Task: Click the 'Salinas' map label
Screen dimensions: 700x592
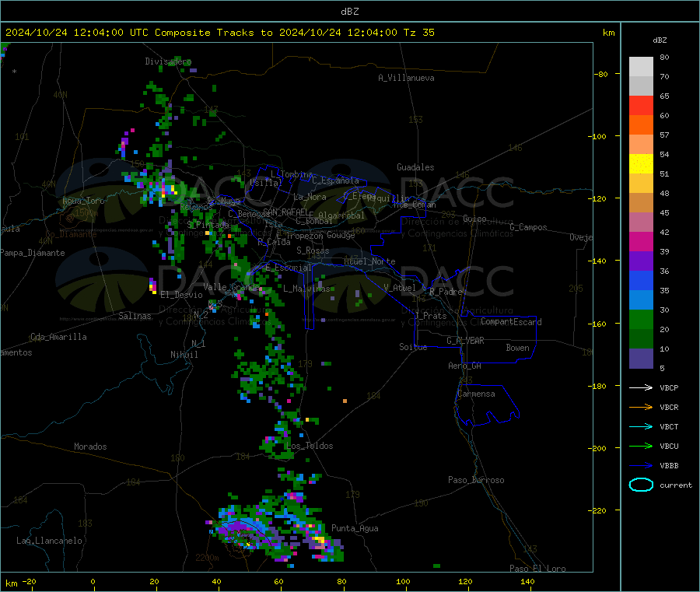Action: point(135,316)
